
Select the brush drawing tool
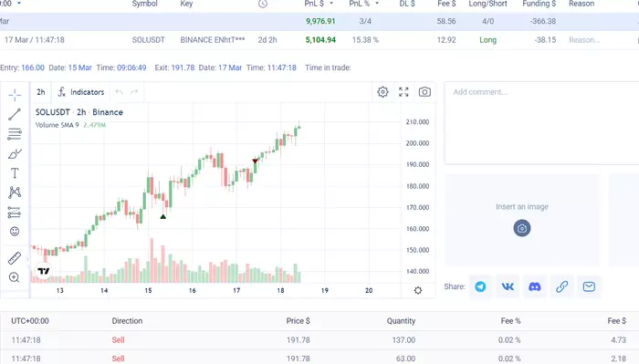(15, 154)
